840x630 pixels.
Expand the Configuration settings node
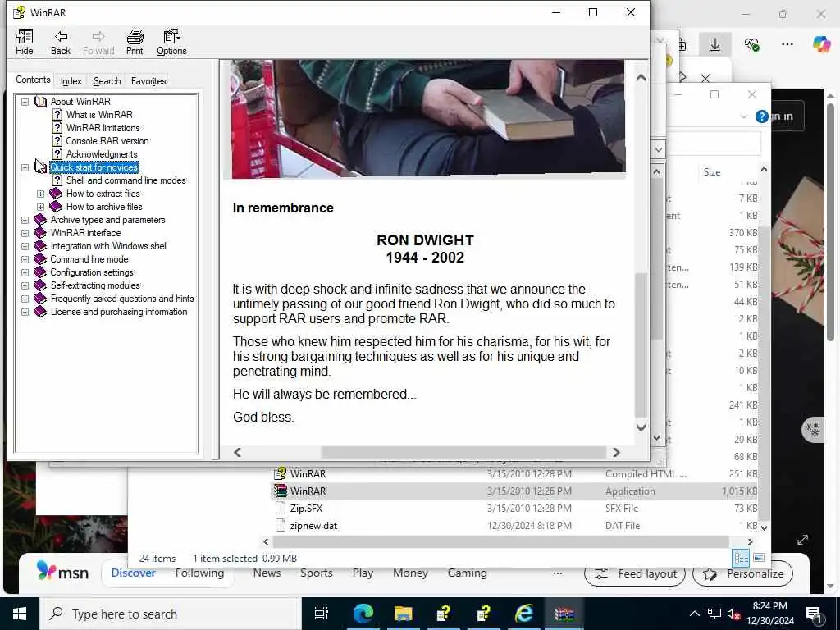tap(25, 272)
